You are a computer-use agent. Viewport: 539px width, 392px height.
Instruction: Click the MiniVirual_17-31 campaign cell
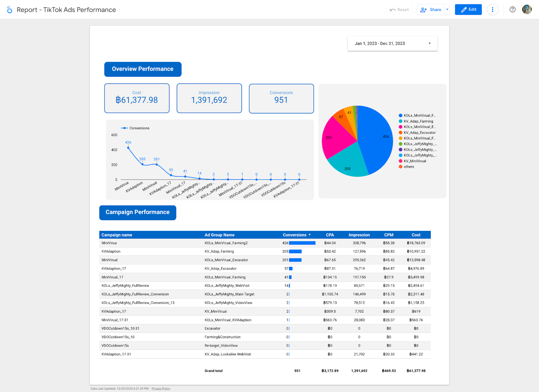115,320
